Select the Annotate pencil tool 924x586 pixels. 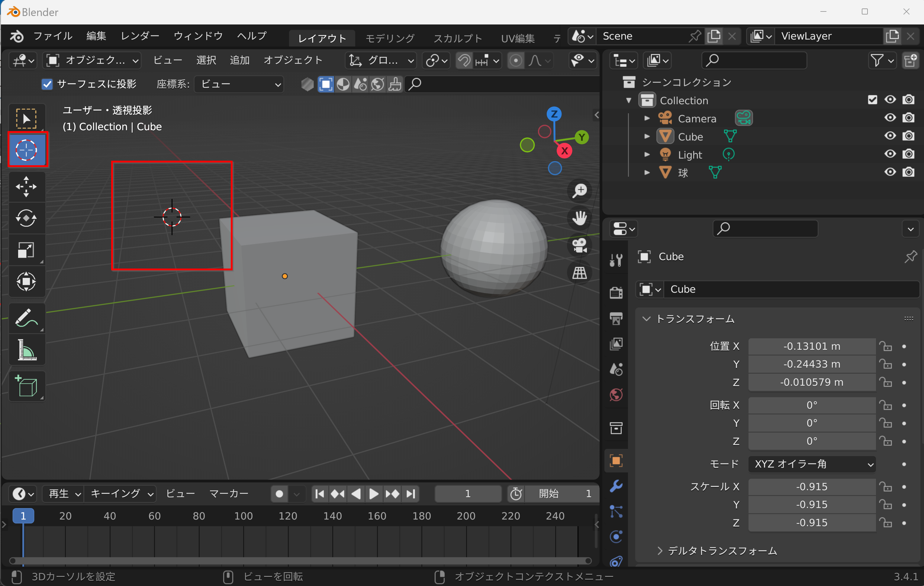tap(26, 318)
